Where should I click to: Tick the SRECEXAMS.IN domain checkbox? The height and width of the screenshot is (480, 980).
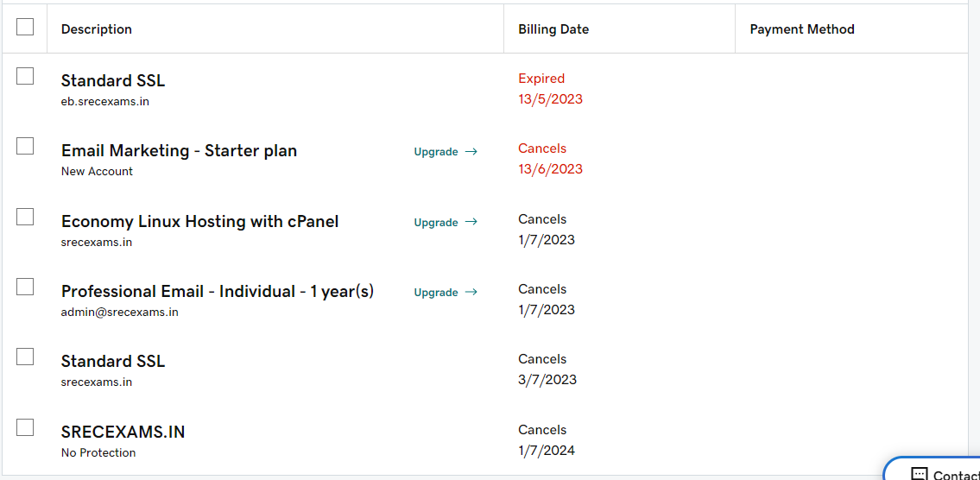[x=25, y=427]
